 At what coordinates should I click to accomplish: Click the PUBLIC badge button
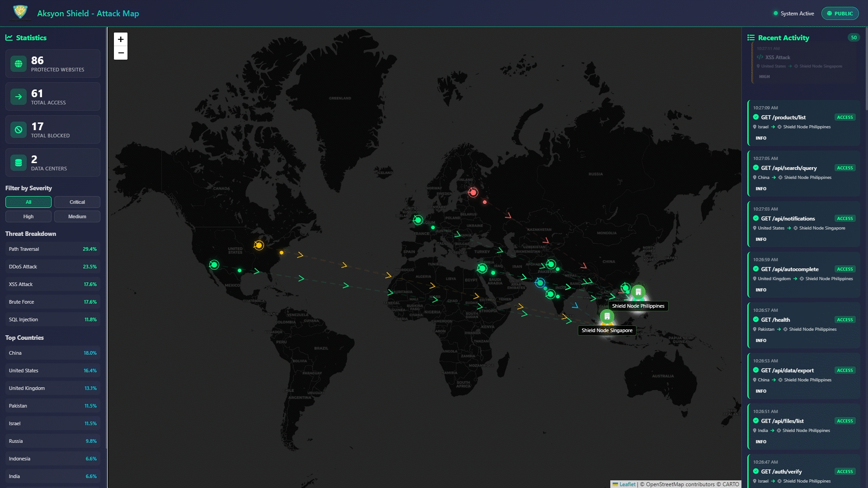click(x=840, y=14)
